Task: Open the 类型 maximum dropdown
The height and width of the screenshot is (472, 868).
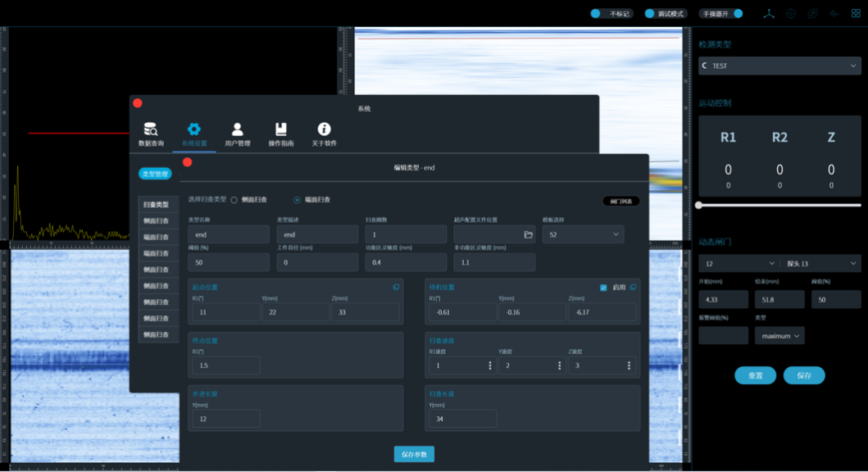Action: click(x=779, y=336)
